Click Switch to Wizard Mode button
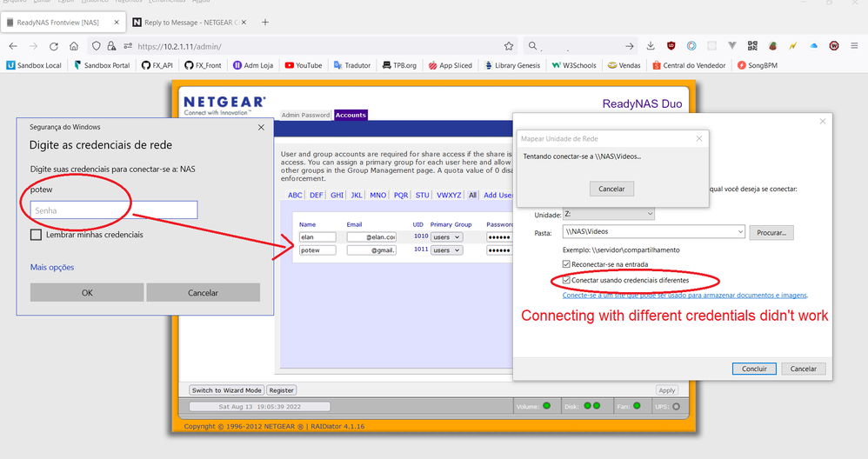The height and width of the screenshot is (459, 868). tap(226, 390)
